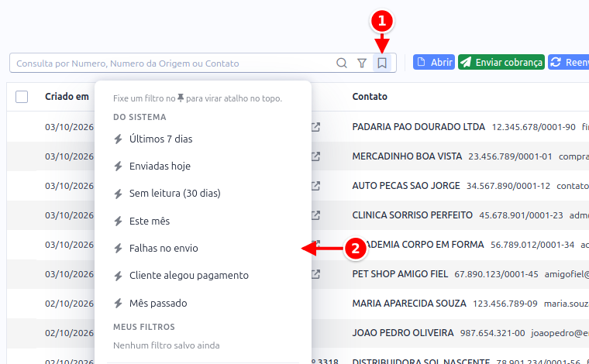589x364 pixels.
Task: Click CNPJ 12.345.678/0001-90
Action: pos(533,127)
